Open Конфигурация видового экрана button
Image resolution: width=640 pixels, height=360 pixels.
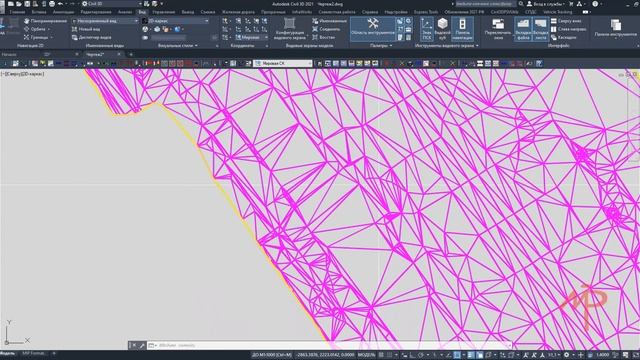289,29
